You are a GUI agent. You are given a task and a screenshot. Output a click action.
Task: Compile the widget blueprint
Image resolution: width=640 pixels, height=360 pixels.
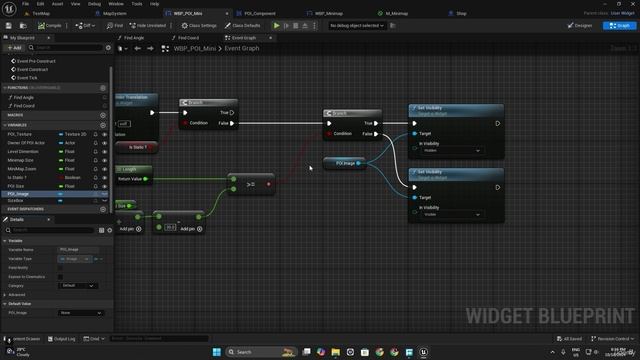(x=49, y=26)
